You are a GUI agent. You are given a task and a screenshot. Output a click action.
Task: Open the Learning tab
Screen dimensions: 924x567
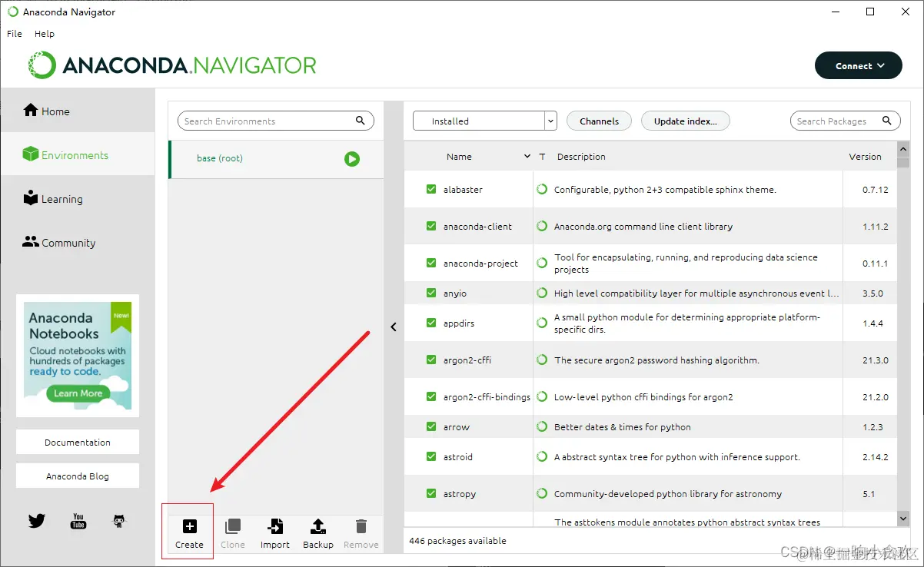tap(77, 198)
